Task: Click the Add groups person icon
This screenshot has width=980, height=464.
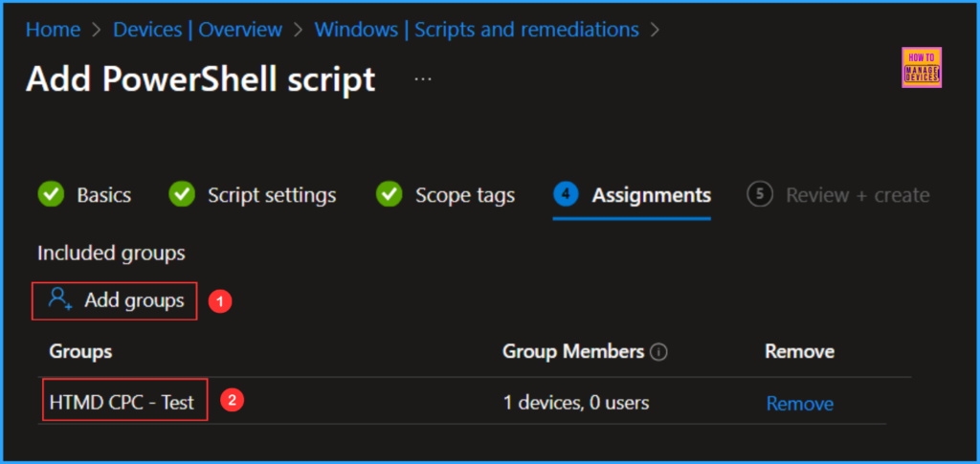Action: [60, 300]
